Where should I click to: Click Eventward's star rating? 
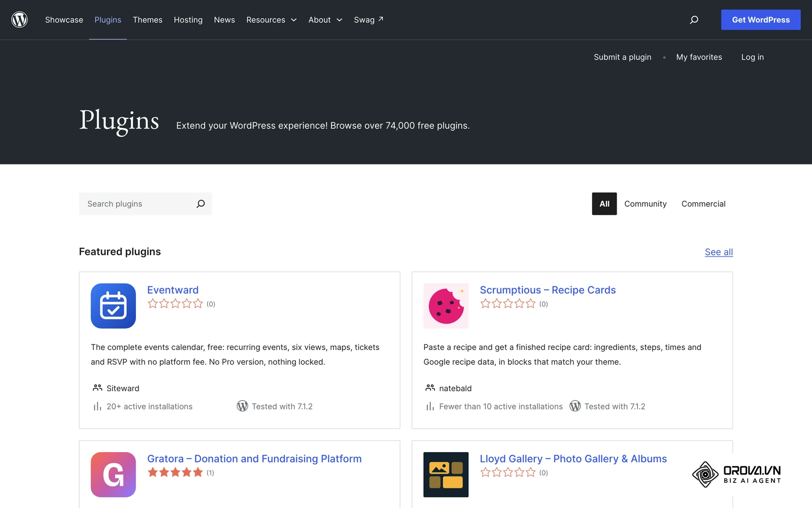coord(175,304)
